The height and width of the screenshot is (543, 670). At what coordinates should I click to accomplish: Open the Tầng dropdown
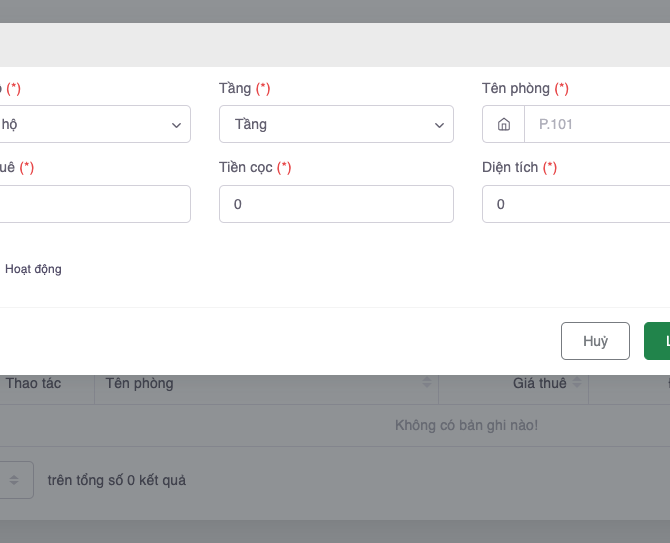click(x=336, y=125)
